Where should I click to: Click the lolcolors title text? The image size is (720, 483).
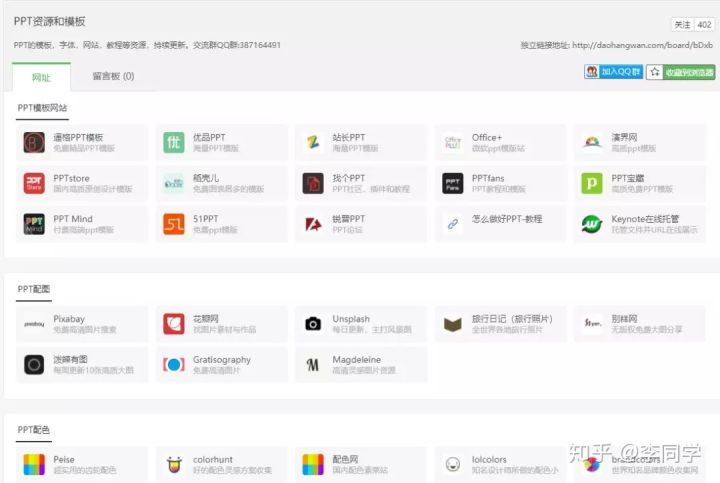pyautogui.click(x=489, y=459)
